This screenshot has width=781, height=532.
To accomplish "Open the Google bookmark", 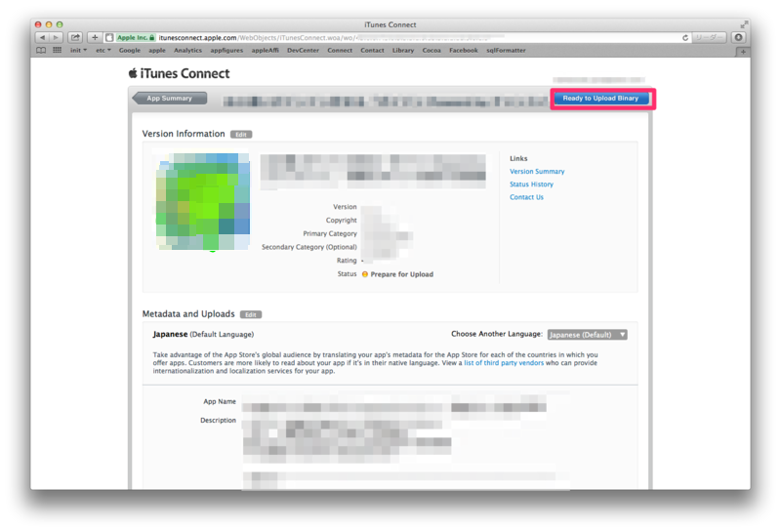I will [130, 51].
